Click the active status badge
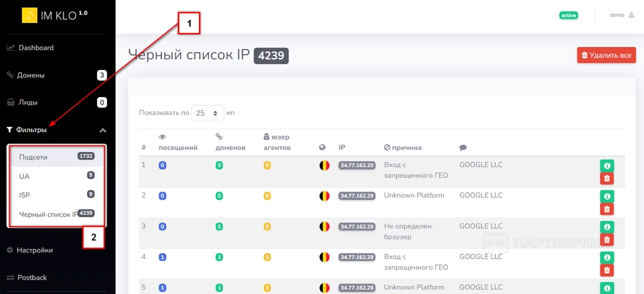 [x=569, y=15]
